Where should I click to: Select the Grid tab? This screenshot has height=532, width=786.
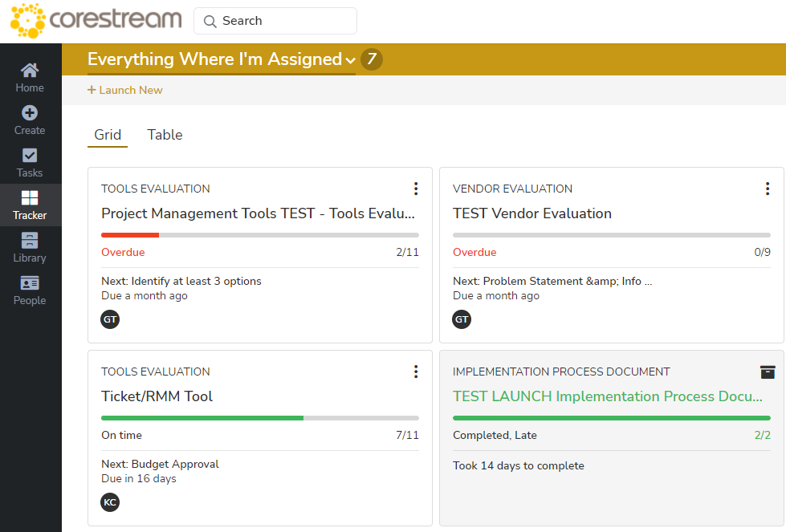[107, 135]
